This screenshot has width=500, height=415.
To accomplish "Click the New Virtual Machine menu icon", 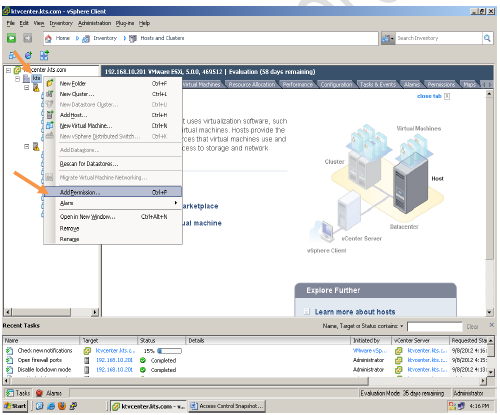I will click(50, 126).
